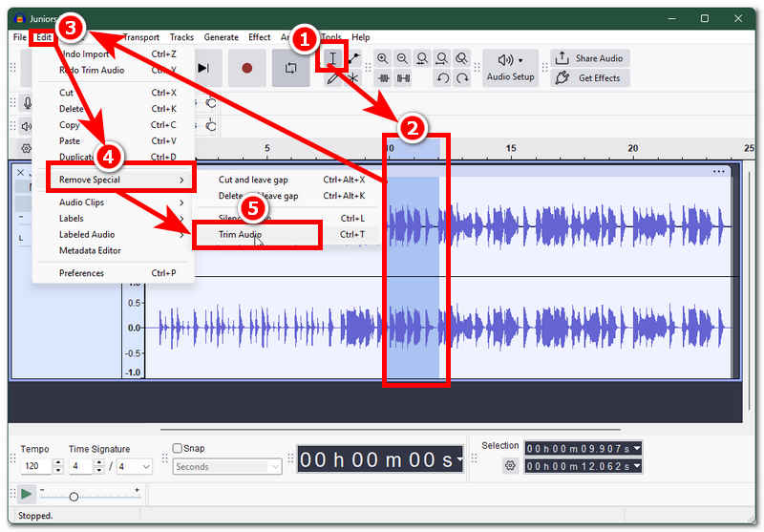
Task: Select the Selection (I-beam) tool
Action: pyautogui.click(x=332, y=58)
